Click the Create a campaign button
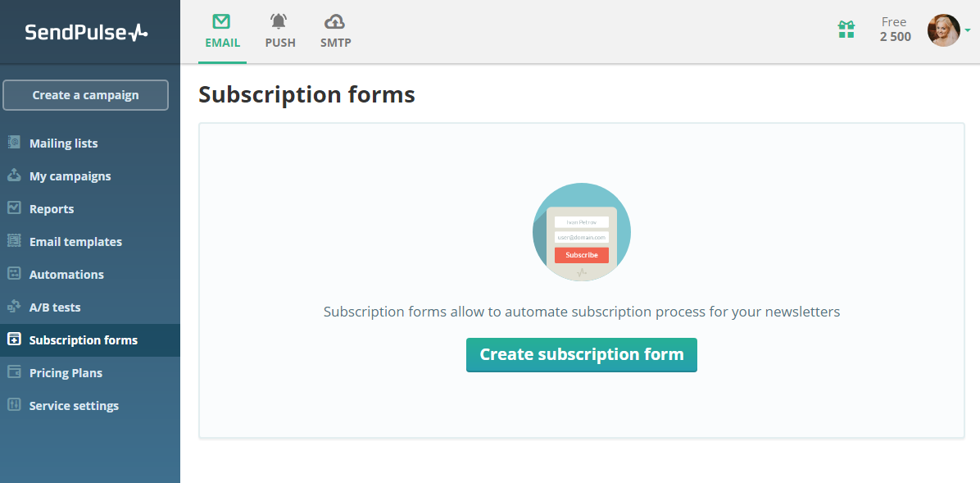The width and height of the screenshot is (980, 483). [x=86, y=95]
